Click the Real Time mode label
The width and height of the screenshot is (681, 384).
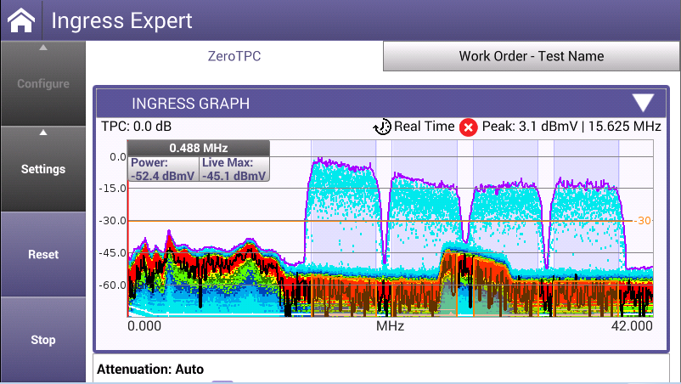pos(424,126)
